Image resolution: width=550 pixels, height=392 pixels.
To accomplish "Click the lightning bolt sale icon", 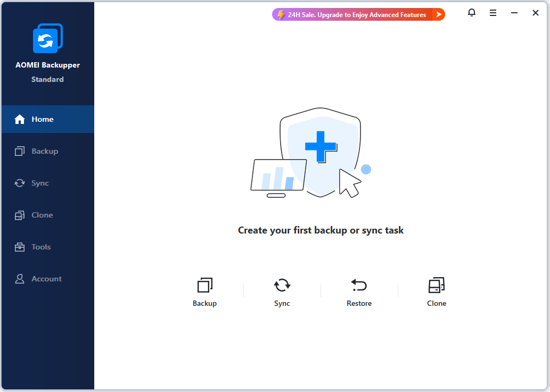I will [x=281, y=15].
